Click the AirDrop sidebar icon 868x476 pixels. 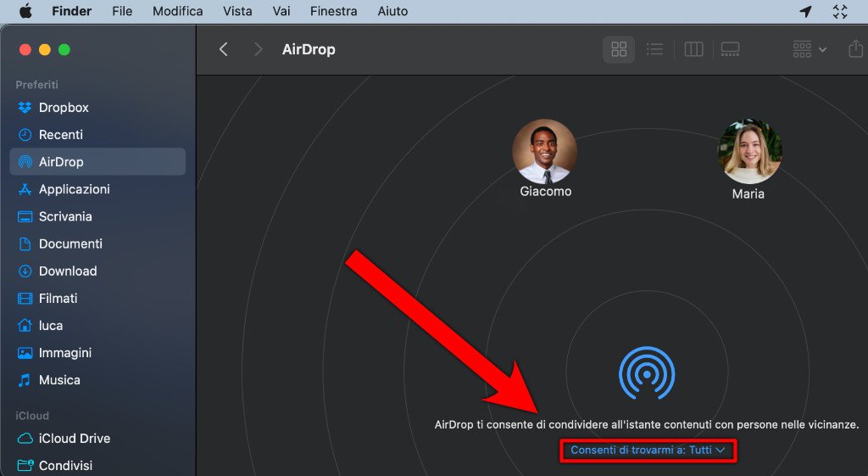[x=25, y=162]
